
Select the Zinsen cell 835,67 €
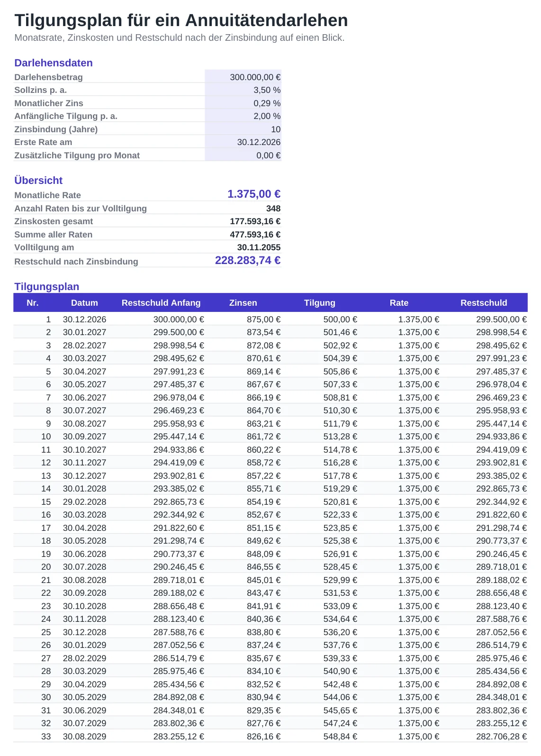(263, 658)
